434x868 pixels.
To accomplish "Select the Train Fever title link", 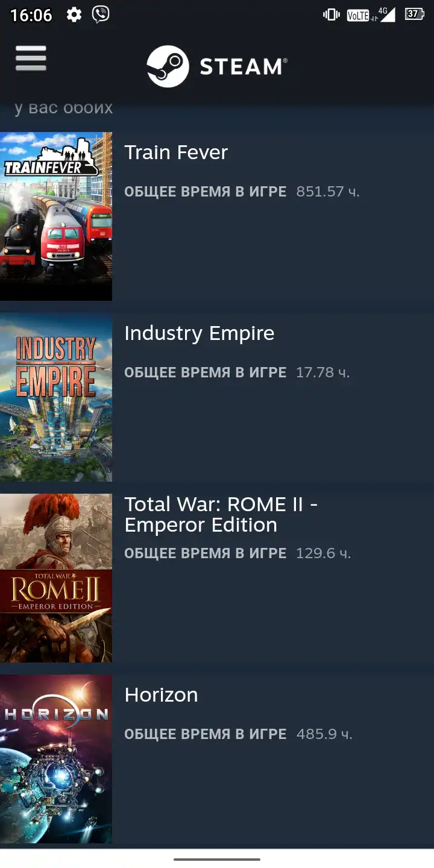I will [176, 153].
